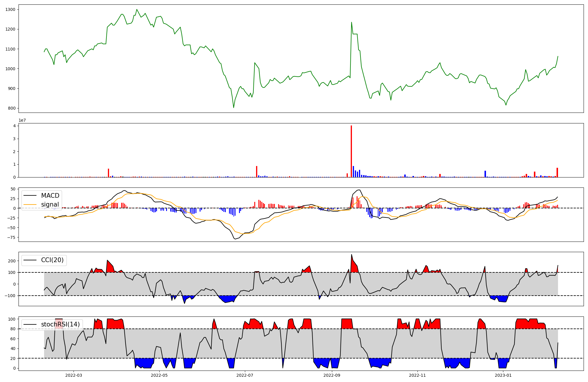Select the 2022-07 x-axis date label

[245, 375]
